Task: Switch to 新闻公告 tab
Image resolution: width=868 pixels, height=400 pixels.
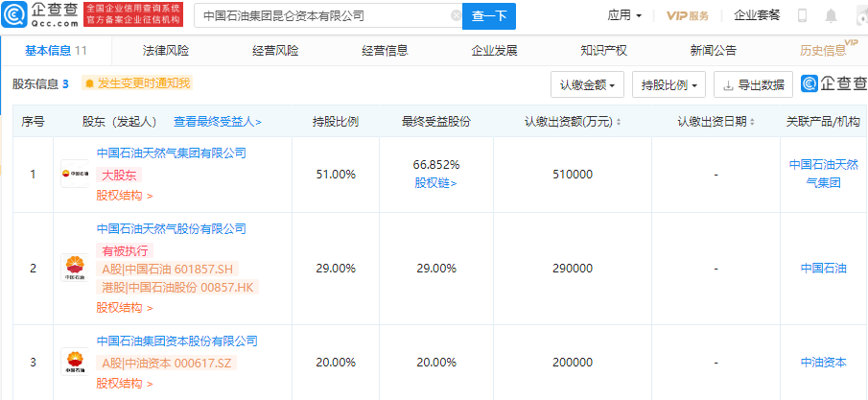Action: pyautogui.click(x=714, y=51)
